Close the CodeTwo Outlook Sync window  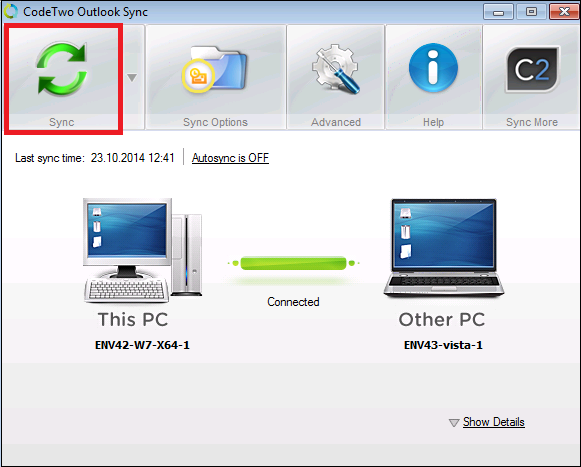pyautogui.click(x=564, y=12)
